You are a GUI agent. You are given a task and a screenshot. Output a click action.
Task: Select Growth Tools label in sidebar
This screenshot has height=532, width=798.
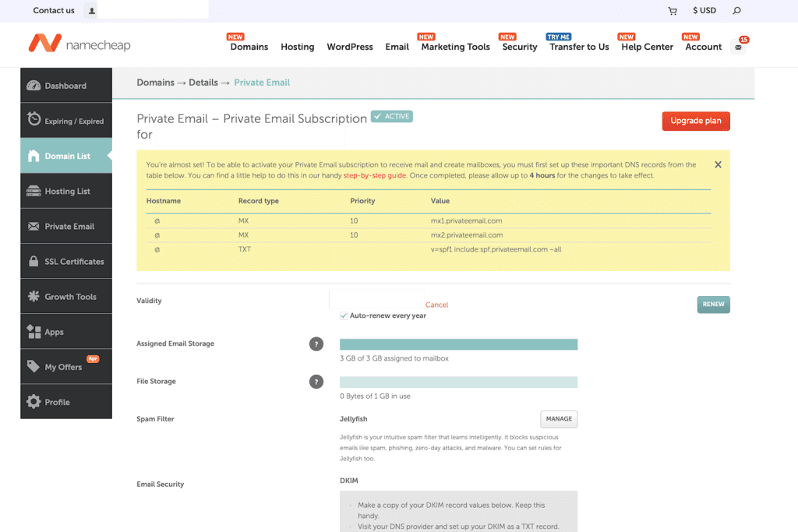pos(70,297)
